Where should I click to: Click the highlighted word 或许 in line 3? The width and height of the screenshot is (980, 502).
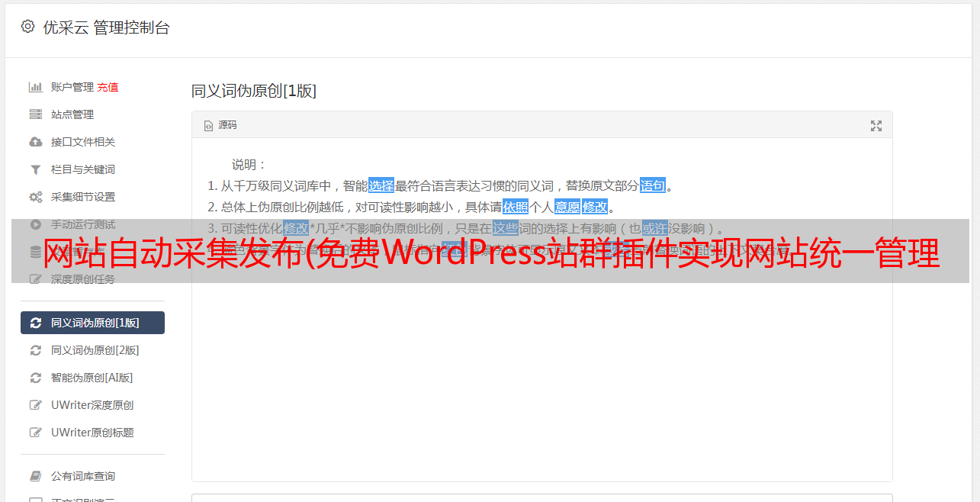coord(654,228)
